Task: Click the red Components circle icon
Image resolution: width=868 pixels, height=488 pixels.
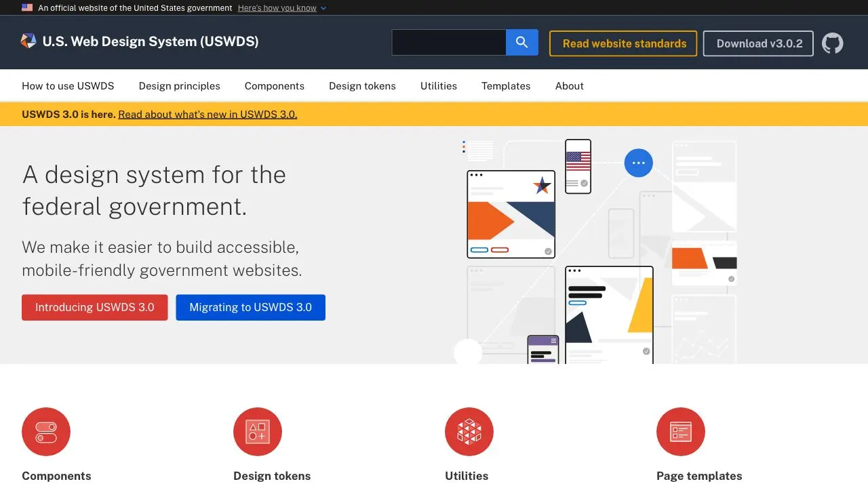Action: click(x=46, y=432)
